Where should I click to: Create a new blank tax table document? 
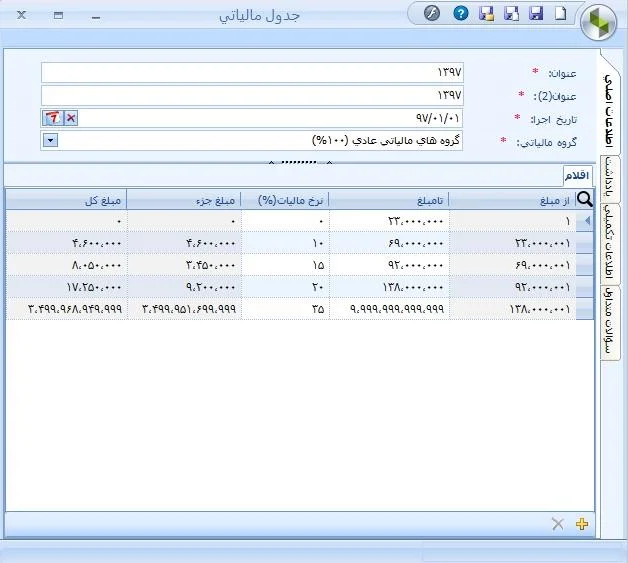[561, 13]
